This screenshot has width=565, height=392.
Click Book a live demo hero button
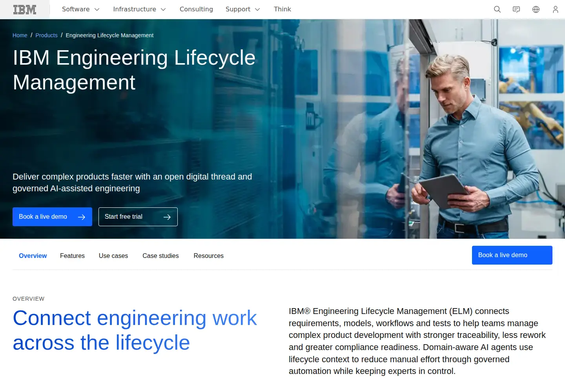coord(52,217)
